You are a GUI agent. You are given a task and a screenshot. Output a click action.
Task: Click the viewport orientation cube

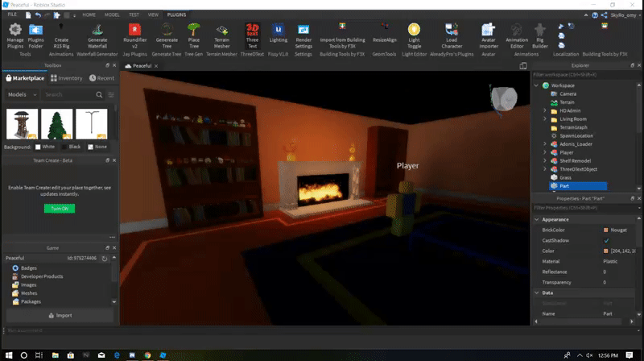504,98
